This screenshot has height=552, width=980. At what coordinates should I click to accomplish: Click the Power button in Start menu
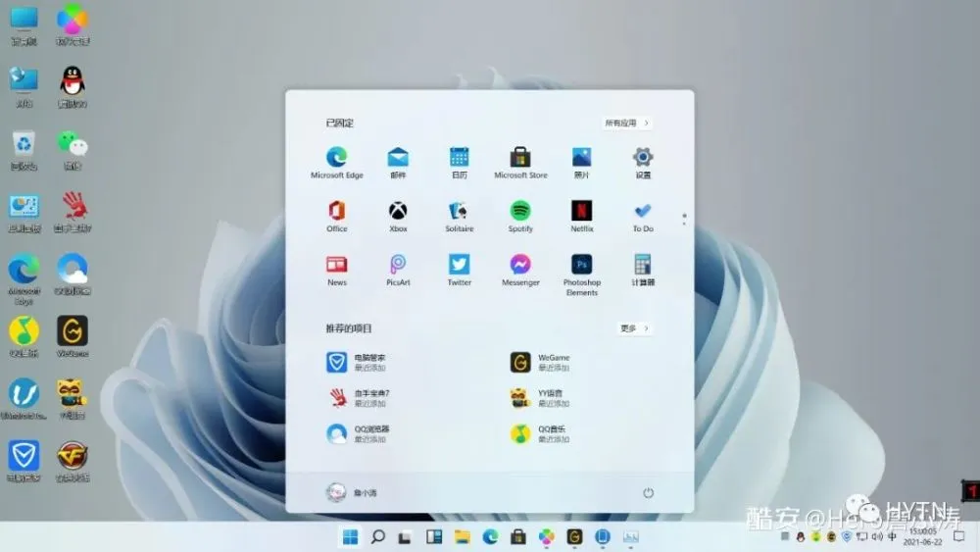(x=648, y=492)
